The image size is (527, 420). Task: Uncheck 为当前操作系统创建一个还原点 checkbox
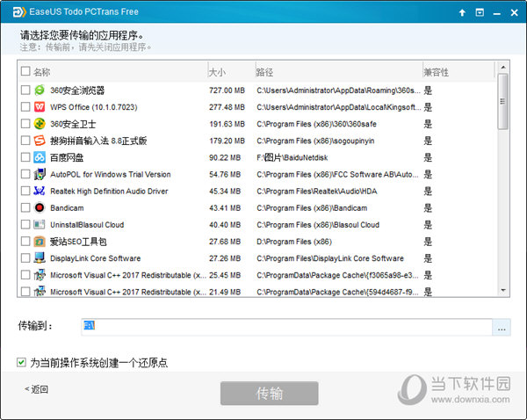coord(21,362)
